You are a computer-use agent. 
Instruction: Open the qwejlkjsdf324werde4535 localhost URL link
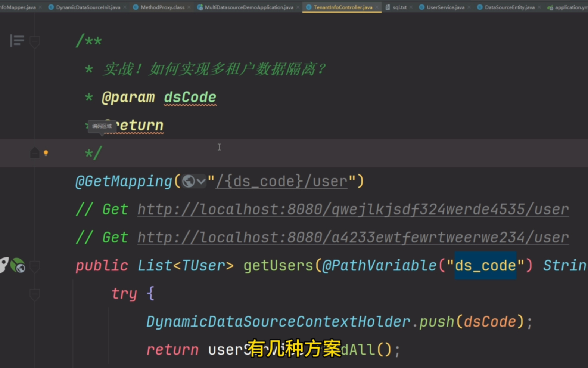point(353,210)
